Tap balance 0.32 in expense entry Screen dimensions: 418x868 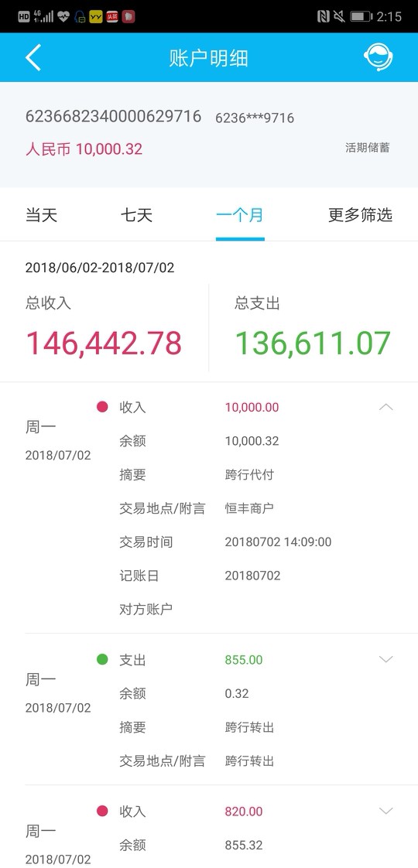(237, 694)
